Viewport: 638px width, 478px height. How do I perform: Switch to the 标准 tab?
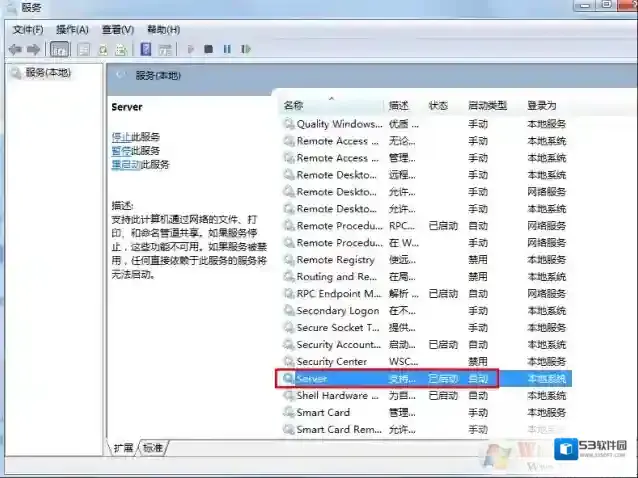153,447
